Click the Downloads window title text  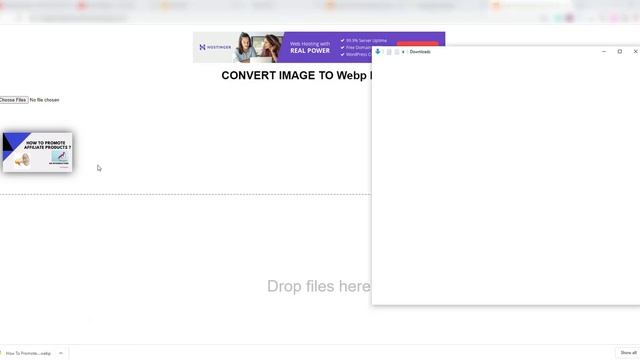pos(420,52)
